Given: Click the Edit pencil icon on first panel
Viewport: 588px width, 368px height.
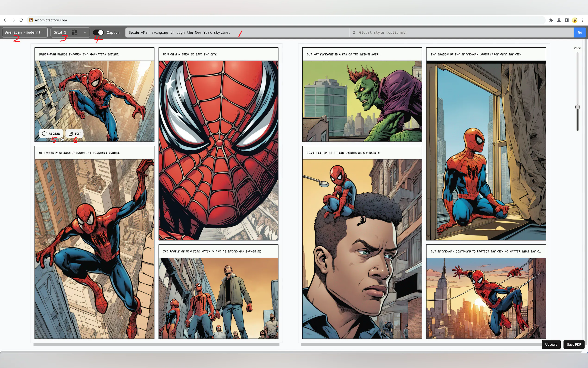Looking at the screenshot, I should [x=71, y=133].
